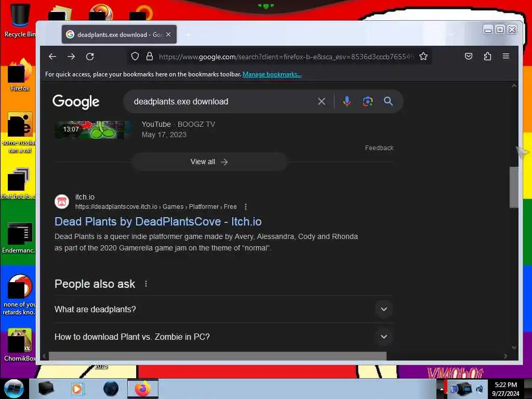Click the scroll up arrow
532x399 pixels.
point(514,86)
